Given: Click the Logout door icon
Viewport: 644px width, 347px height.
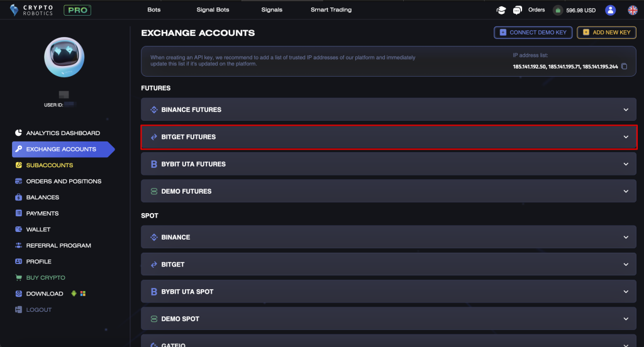Looking at the screenshot, I should 18,310.
